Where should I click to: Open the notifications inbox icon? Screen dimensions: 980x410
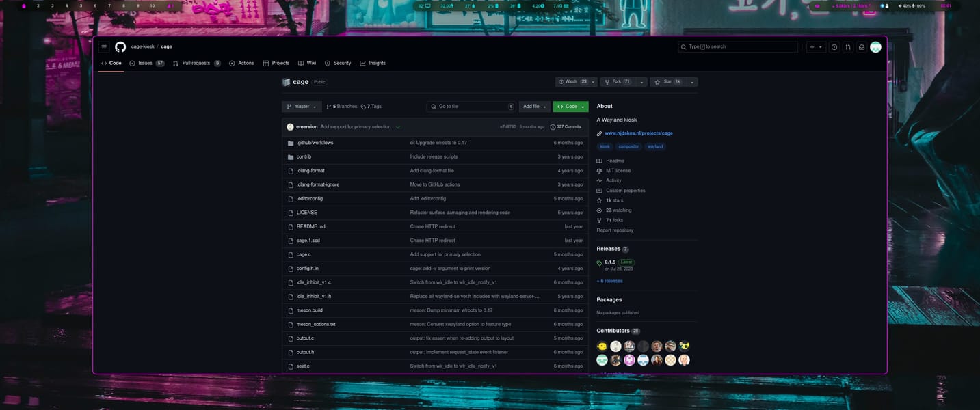[862, 47]
